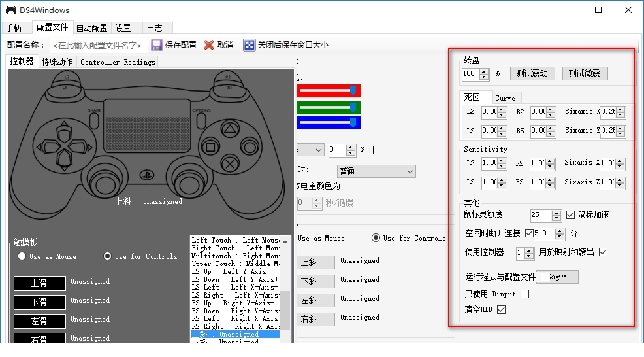
Task: Select 'Upper Touch' row in mapping list
Action: (x=235, y=263)
